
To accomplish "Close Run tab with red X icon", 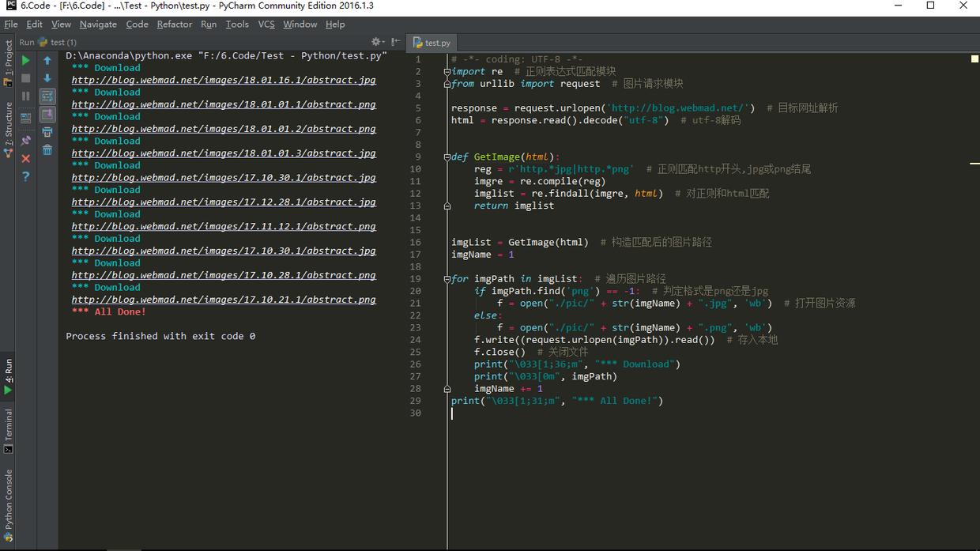I will [26, 159].
